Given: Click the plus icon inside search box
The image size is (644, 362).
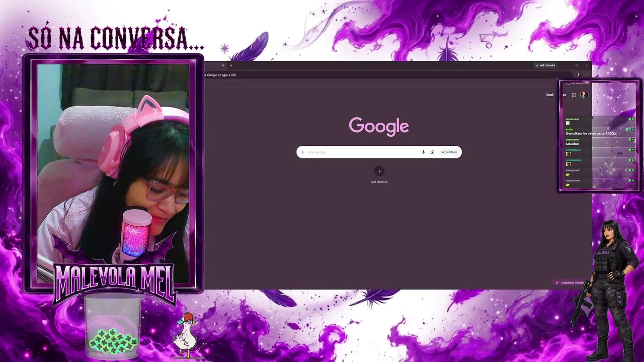Looking at the screenshot, I should (x=302, y=152).
